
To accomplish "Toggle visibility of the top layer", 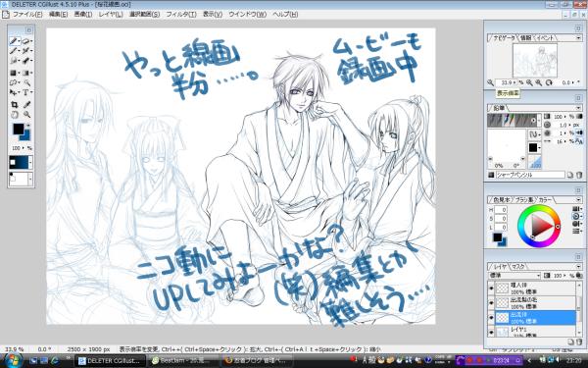I will pos(491,289).
